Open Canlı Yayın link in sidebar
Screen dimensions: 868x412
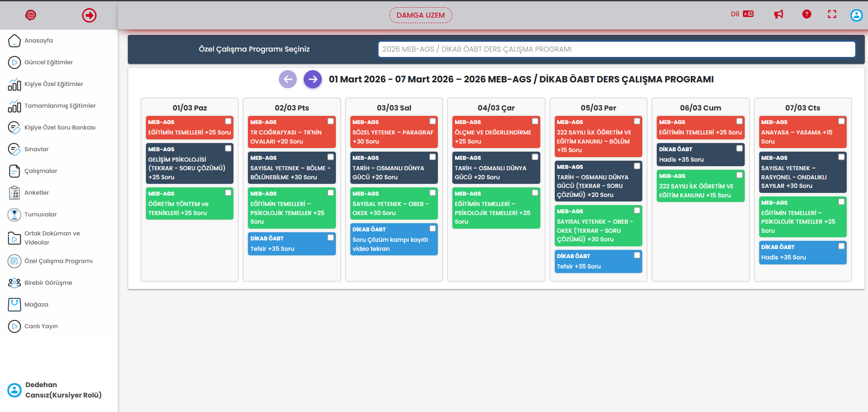tap(41, 326)
